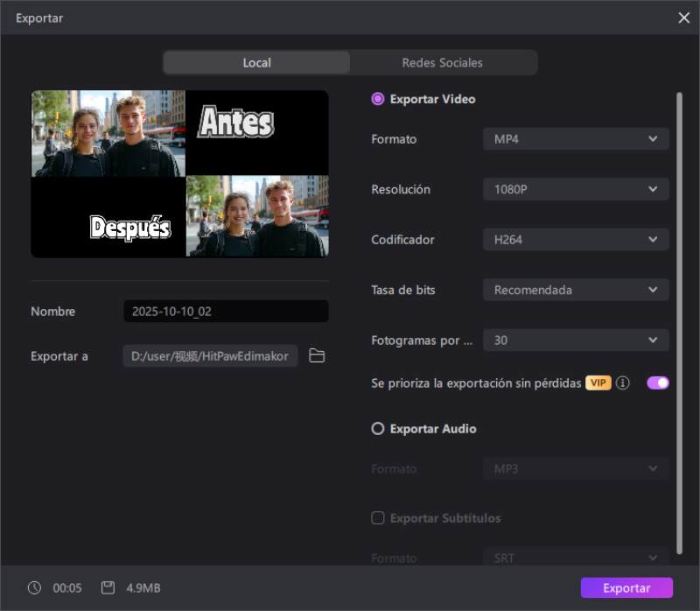
Task: Click the file size disk icon
Action: point(108,588)
